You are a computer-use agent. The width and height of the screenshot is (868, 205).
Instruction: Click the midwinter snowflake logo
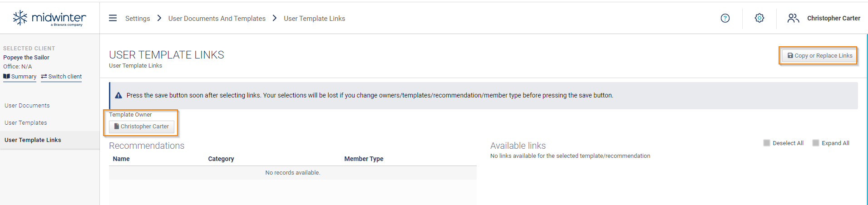click(20, 18)
